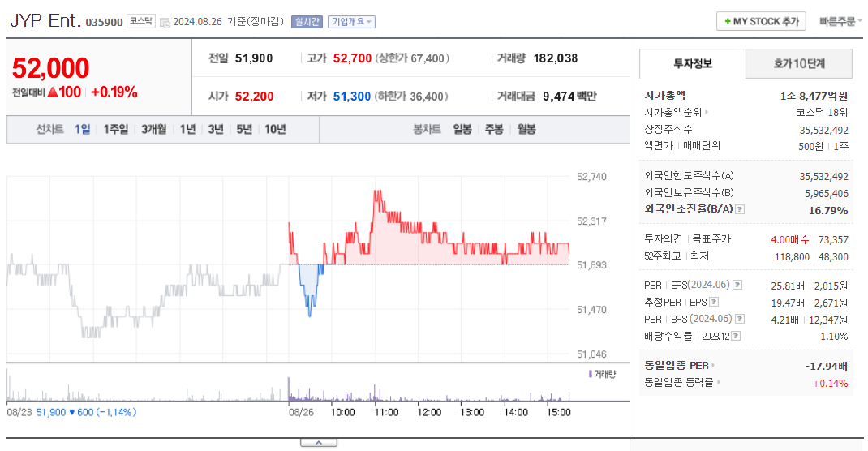The image size is (868, 451).
Task: Click the high price 52,700
Action: click(x=352, y=58)
